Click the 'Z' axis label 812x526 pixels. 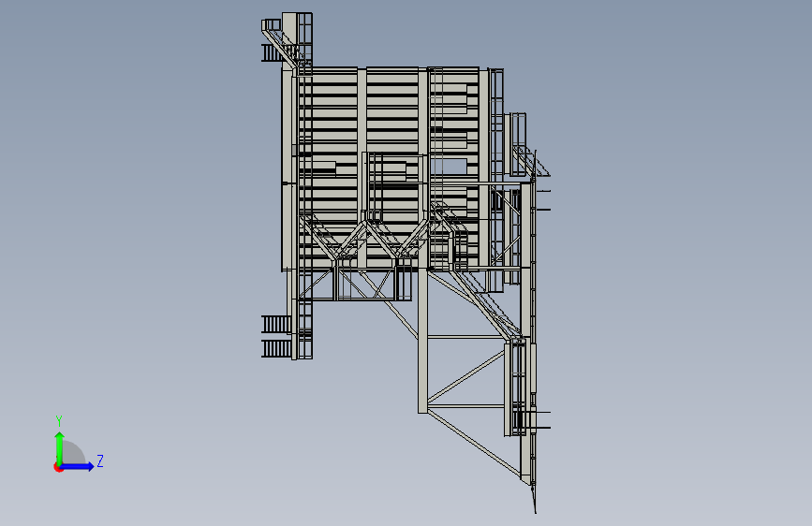click(100, 460)
